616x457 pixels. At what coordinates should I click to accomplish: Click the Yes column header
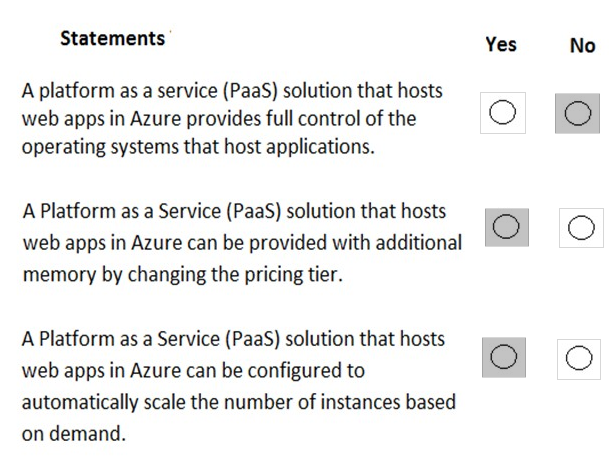501,44
